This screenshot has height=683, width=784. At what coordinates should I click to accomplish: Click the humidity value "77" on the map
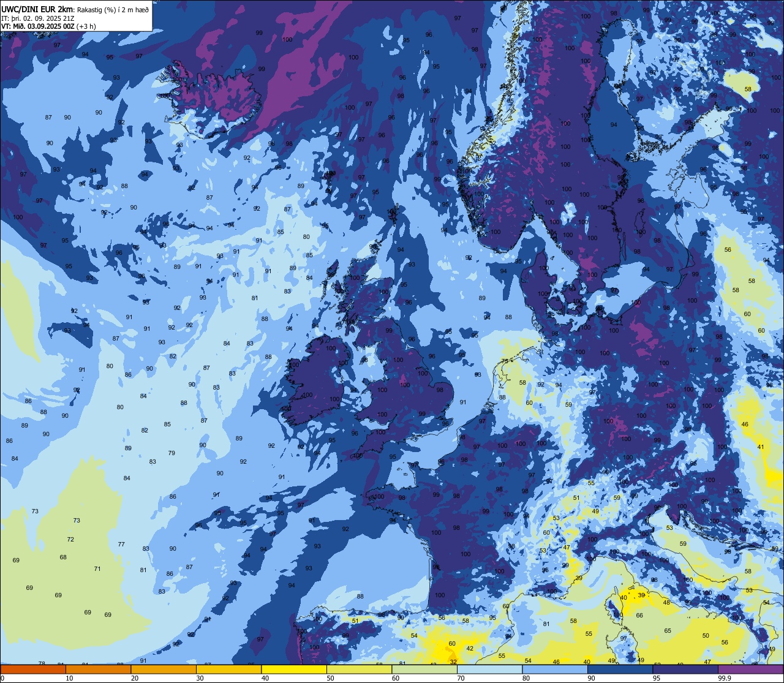tap(121, 544)
